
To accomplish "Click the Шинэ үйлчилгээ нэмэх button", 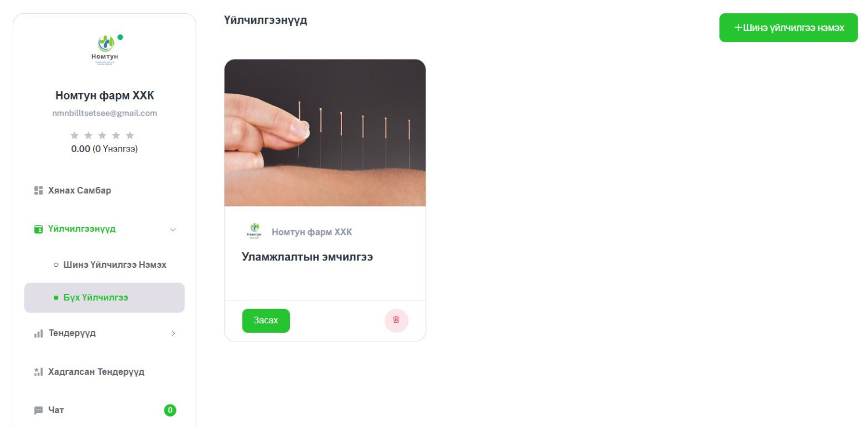I will (789, 28).
